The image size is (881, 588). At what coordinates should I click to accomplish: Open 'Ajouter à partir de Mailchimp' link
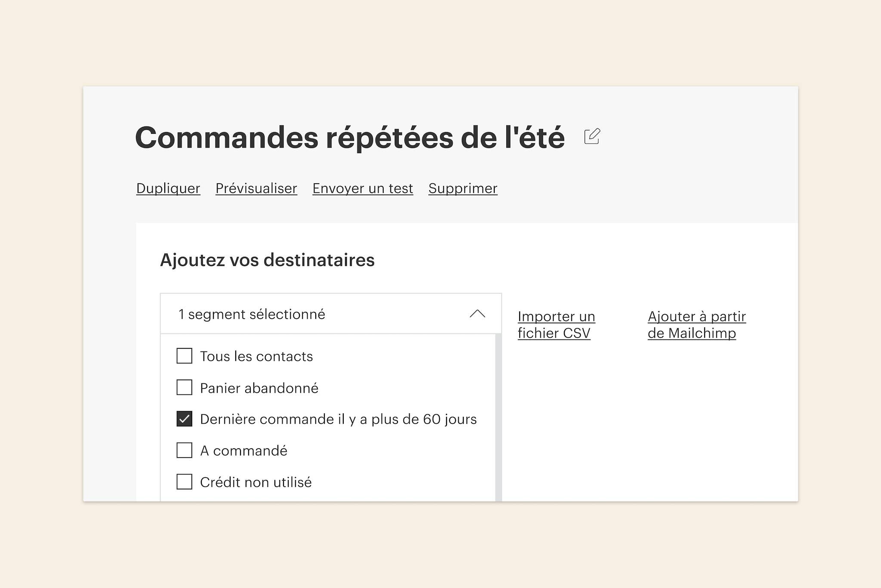pos(696,325)
